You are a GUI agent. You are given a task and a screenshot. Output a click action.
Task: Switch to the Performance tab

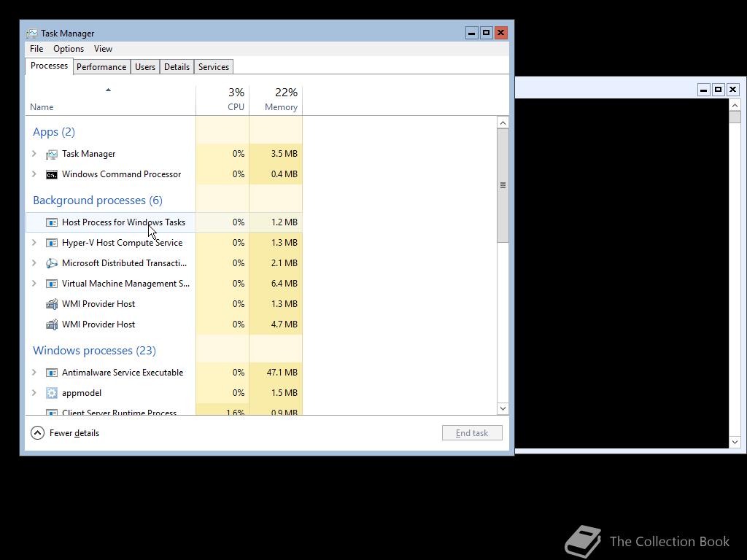[101, 67]
